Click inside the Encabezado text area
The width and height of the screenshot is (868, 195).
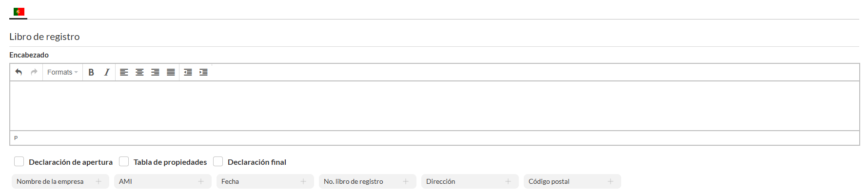(434, 106)
